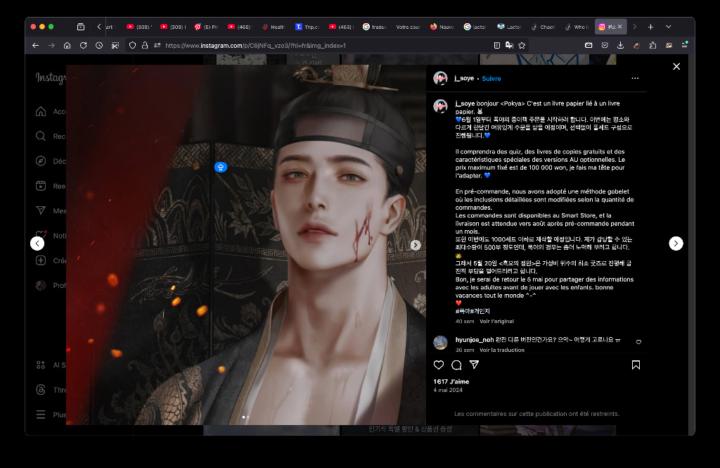Click the Suivre follow button
The height and width of the screenshot is (468, 720).
(x=491, y=78)
